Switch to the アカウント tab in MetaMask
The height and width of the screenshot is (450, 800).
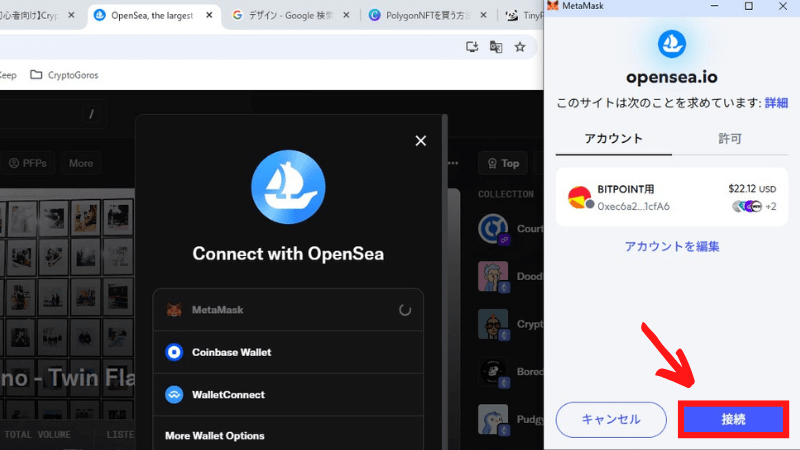[x=613, y=139]
